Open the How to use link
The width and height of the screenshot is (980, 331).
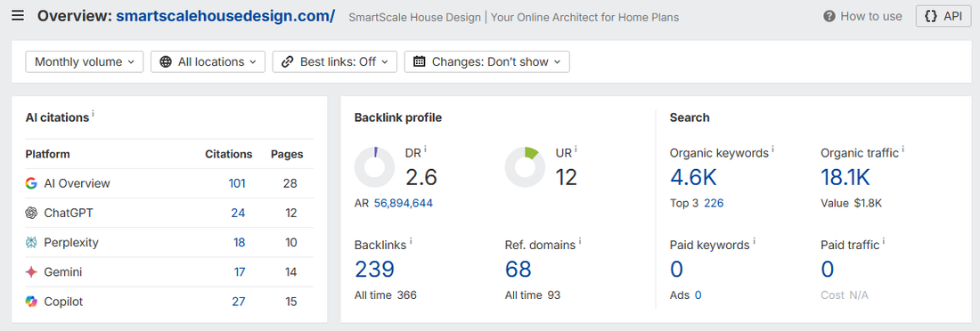(x=863, y=16)
